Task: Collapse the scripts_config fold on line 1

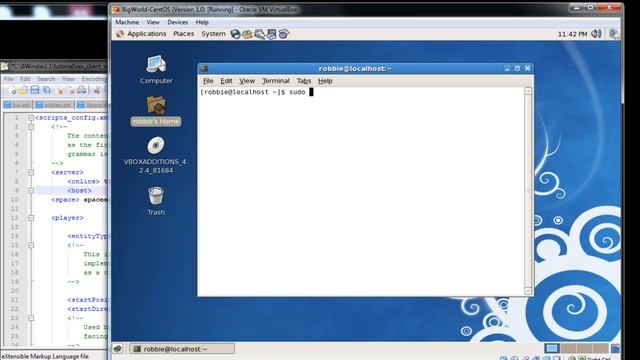Action: click(x=31, y=118)
